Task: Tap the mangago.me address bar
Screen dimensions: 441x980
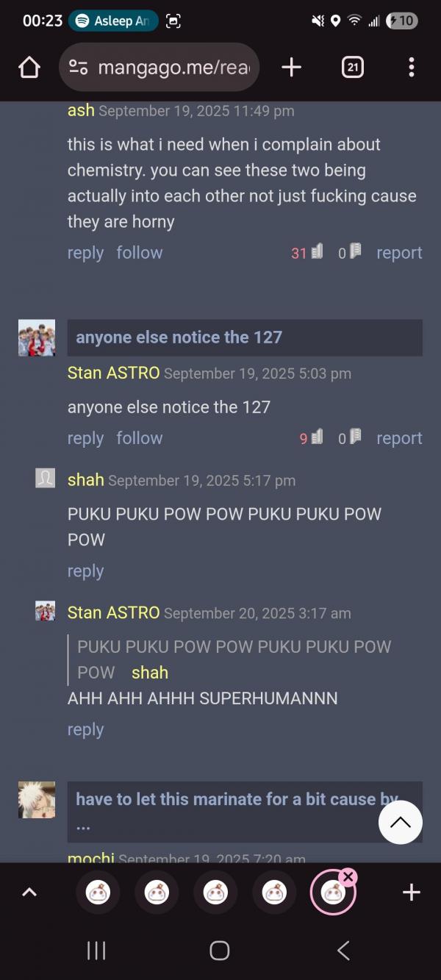Action: point(159,68)
